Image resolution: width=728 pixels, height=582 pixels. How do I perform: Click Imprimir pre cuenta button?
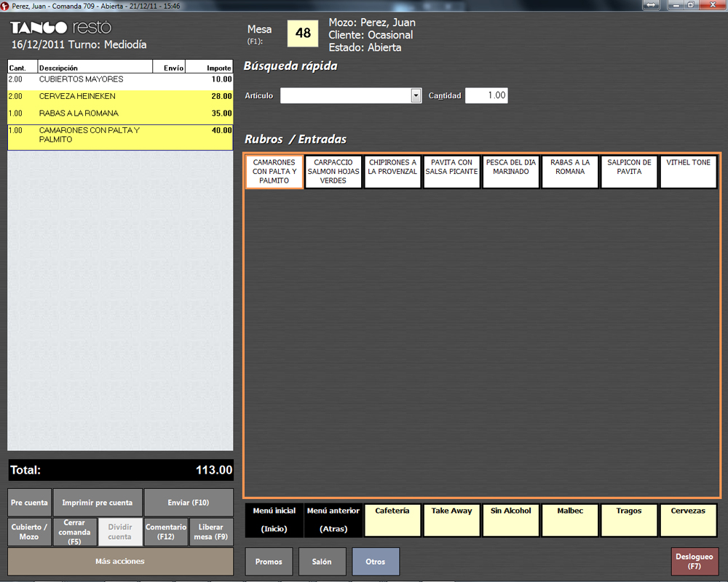click(98, 503)
